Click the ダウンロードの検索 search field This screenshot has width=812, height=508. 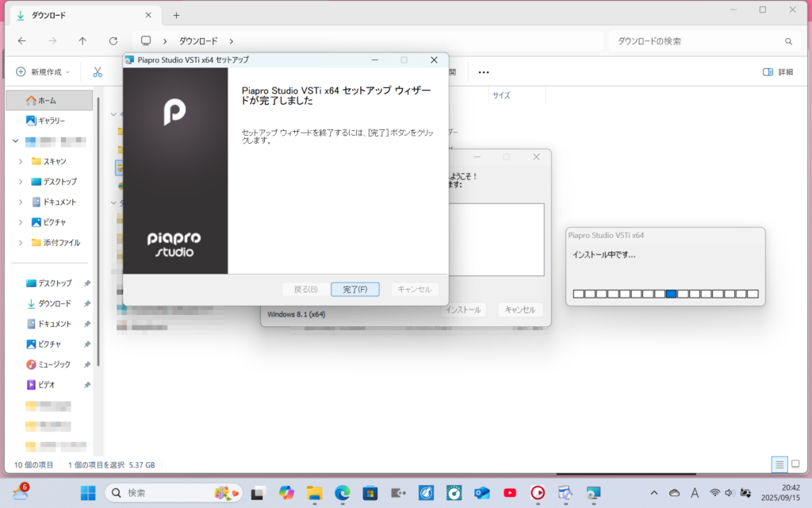pyautogui.click(x=698, y=41)
